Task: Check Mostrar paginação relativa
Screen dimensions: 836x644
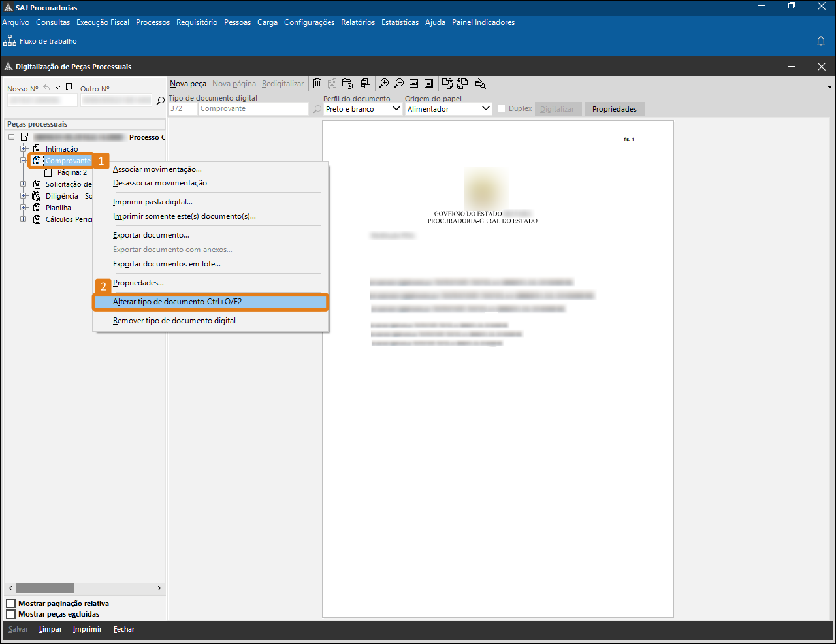Action: pyautogui.click(x=11, y=604)
